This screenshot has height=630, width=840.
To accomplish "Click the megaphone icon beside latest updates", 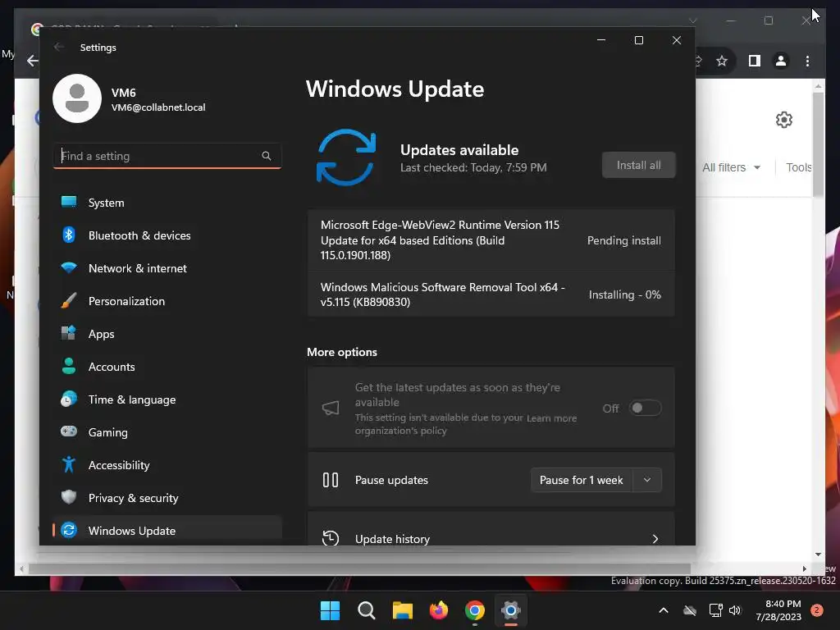I will [331, 409].
